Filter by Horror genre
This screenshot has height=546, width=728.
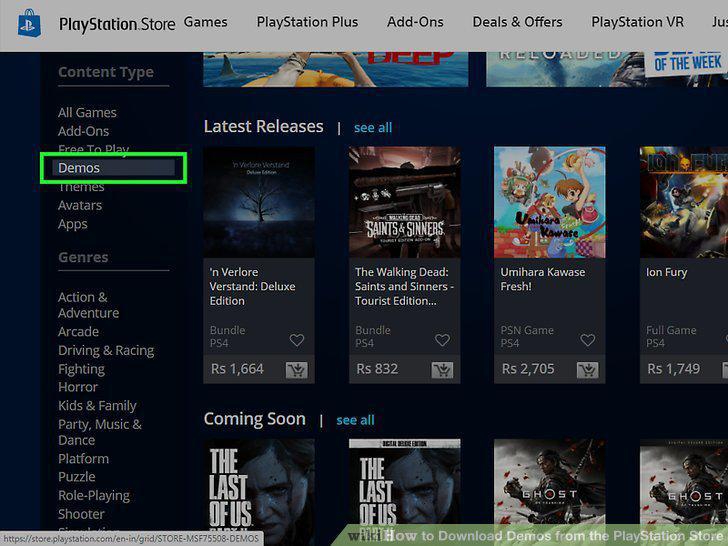(x=78, y=387)
